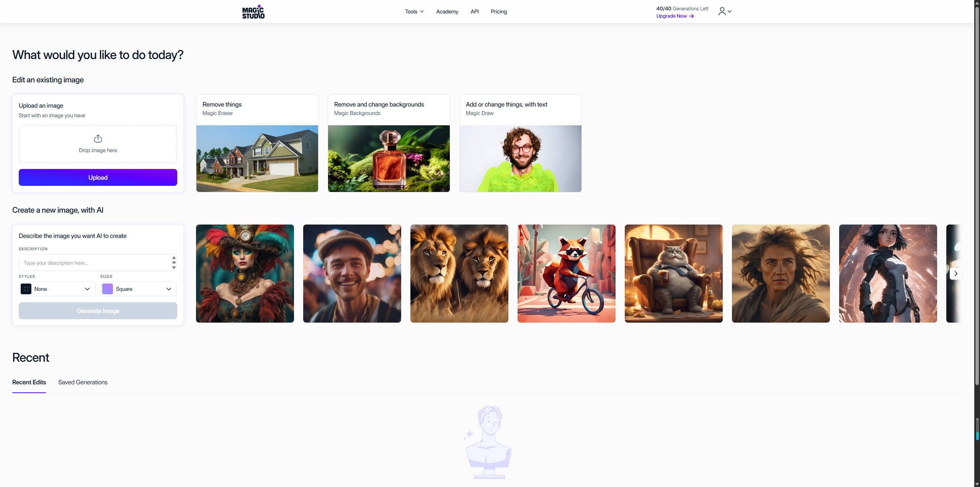Click the Magic Draw label

[480, 113]
